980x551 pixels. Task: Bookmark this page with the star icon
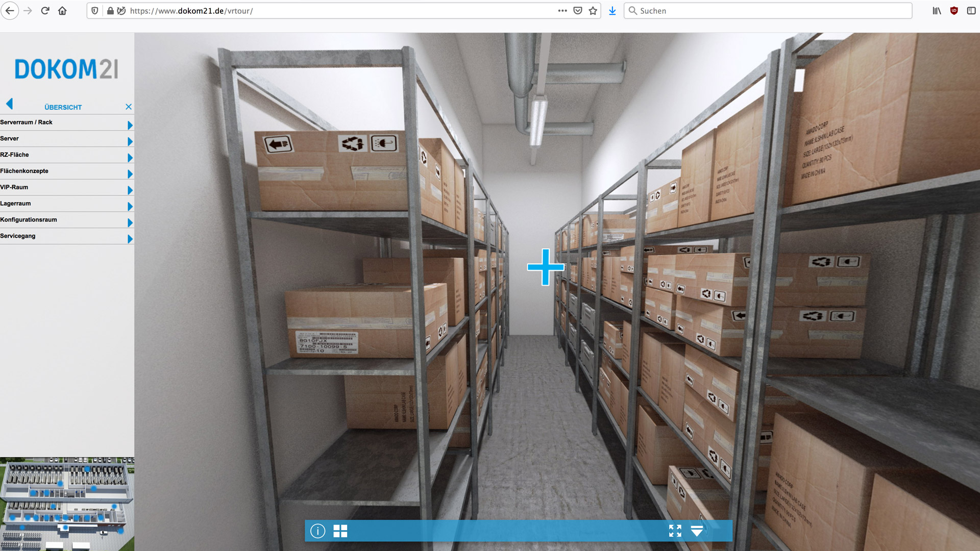point(593,11)
